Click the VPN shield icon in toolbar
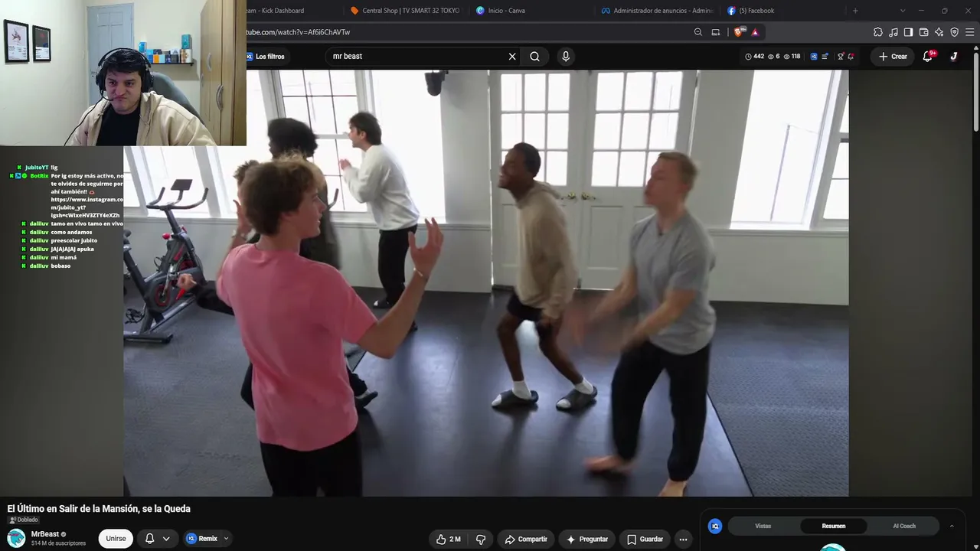 pyautogui.click(x=954, y=32)
